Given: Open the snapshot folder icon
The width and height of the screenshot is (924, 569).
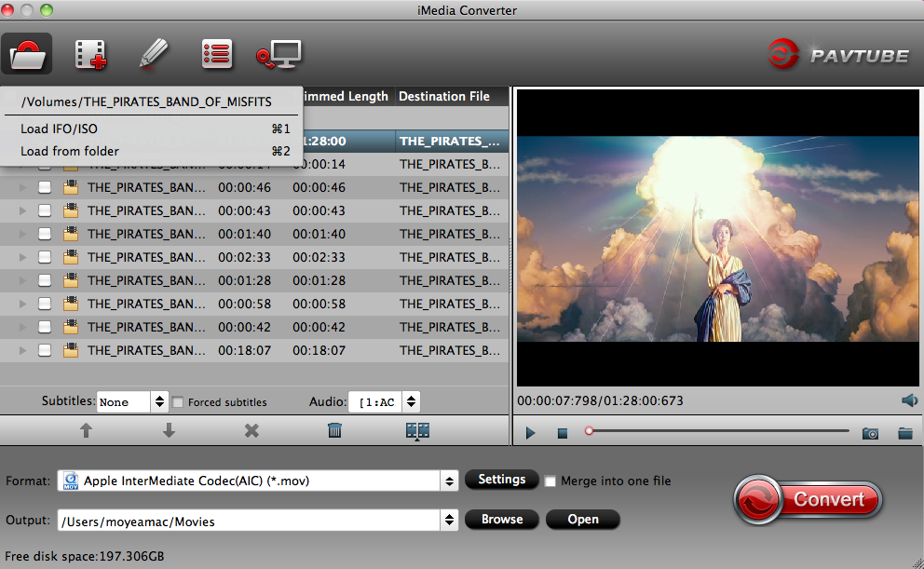Looking at the screenshot, I should click(x=905, y=434).
